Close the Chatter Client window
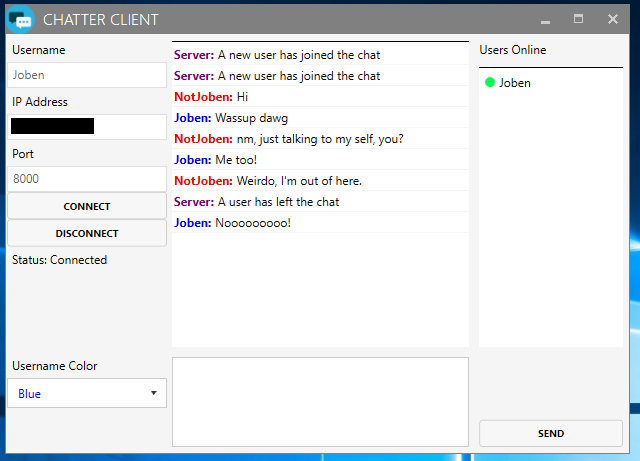The height and width of the screenshot is (461, 640). 613,19
